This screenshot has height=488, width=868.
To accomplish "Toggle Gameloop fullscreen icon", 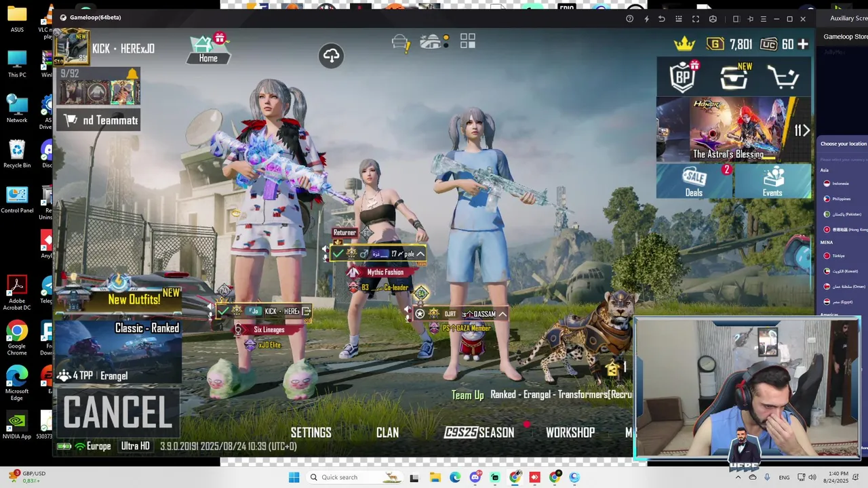I will coord(696,19).
